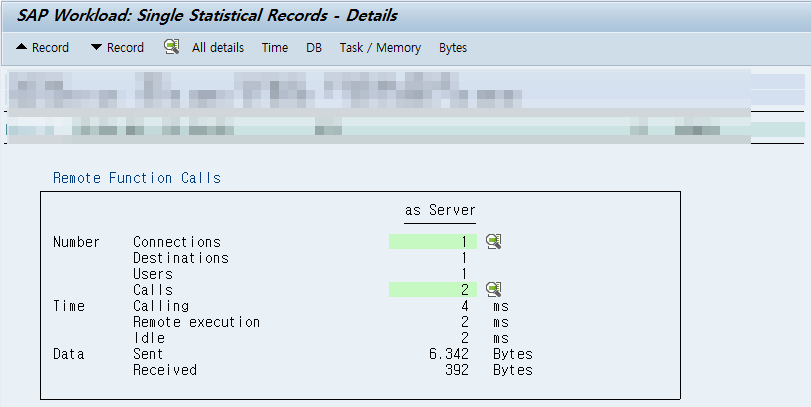Click the Remote execution row label
Viewport: 811px width, 407px height.
[x=196, y=322]
